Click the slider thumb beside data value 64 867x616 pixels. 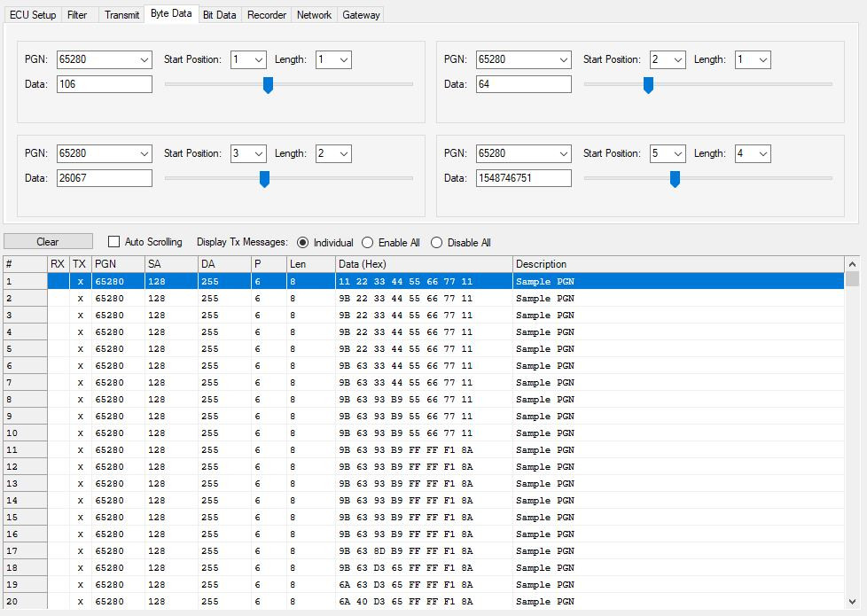pos(648,85)
